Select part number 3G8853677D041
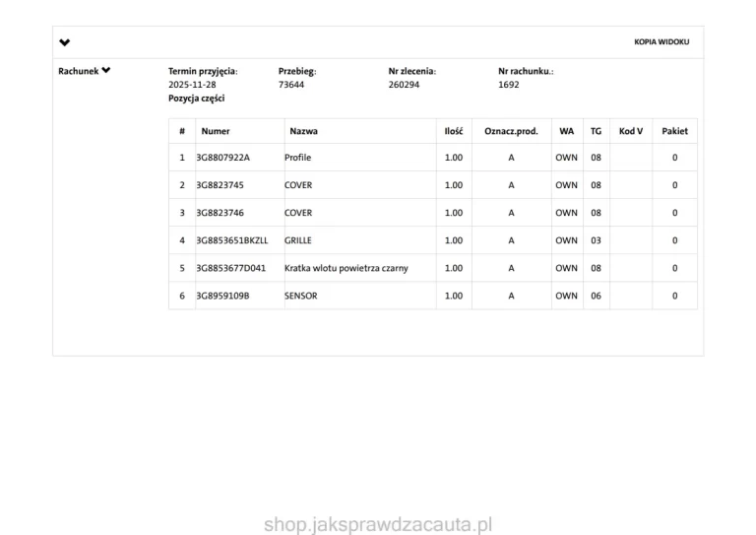The image size is (756, 535). [230, 268]
